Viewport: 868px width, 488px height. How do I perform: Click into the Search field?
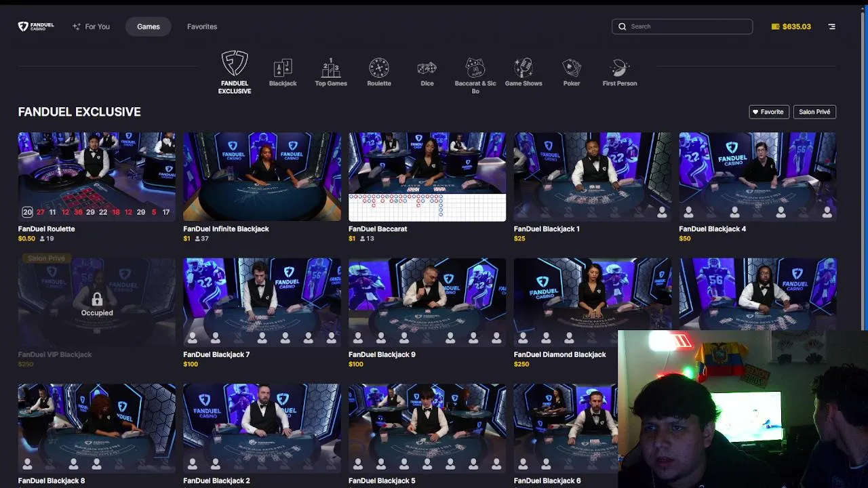682,26
